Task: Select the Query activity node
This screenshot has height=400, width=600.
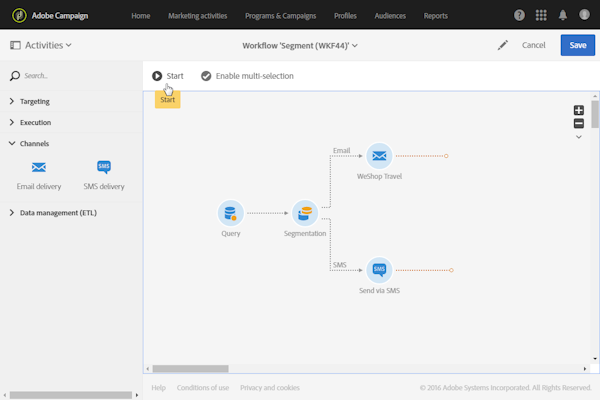Action: tap(231, 212)
